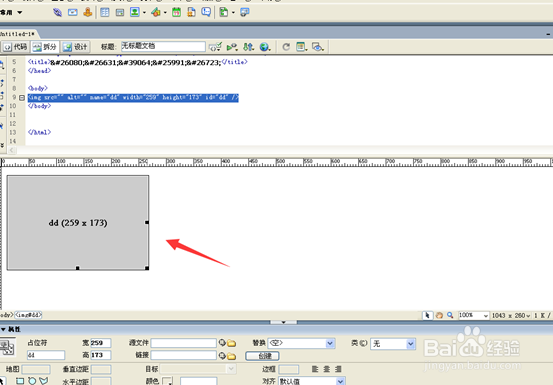Select the circle hotspot tool
Screen dimensions: 553x385
(32, 381)
